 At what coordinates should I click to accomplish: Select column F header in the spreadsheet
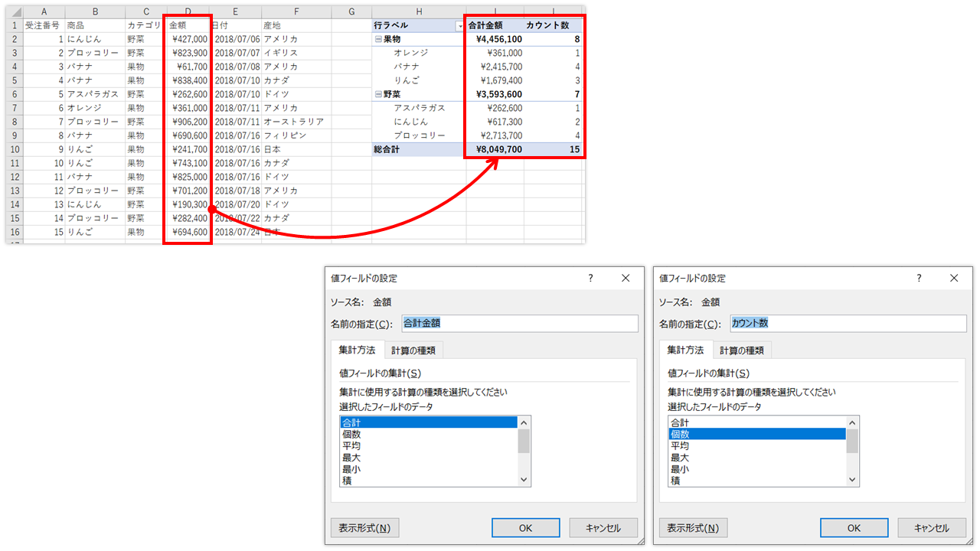(x=296, y=11)
